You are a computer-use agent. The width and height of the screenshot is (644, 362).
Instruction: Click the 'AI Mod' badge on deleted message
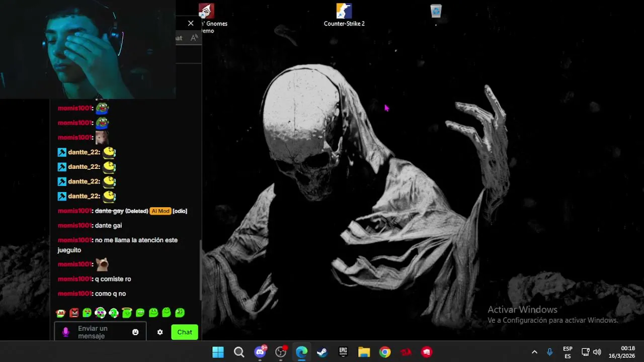point(160,211)
